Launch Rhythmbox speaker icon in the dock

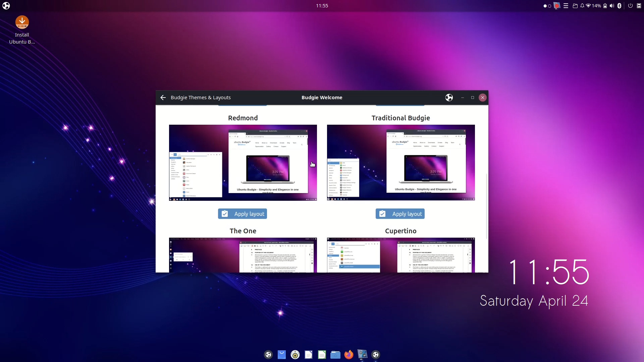[x=295, y=355]
